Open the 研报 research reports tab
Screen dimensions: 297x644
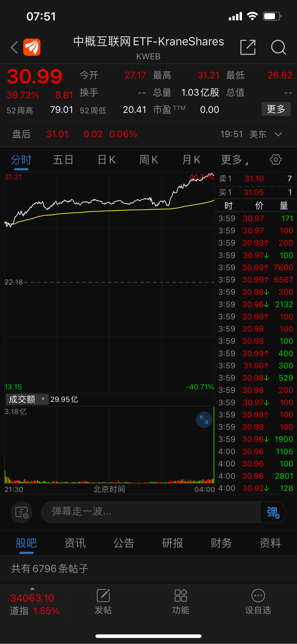pos(173,543)
